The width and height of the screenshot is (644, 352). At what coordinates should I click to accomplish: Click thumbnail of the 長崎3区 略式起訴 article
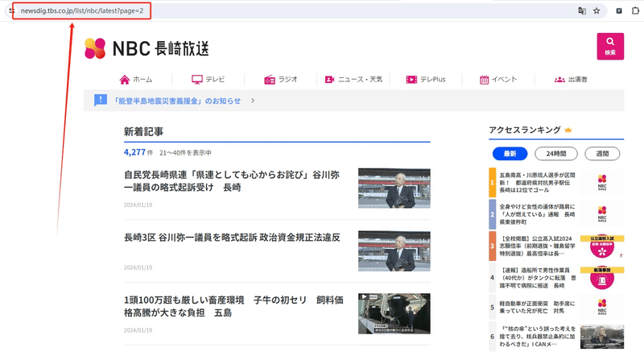(x=394, y=251)
